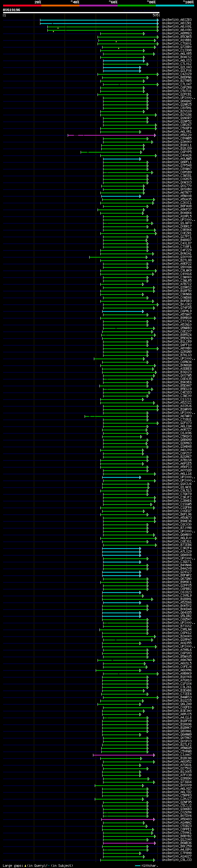
Task: Click hit label UniRef100_C7LX47
Action: tap(177, 84)
